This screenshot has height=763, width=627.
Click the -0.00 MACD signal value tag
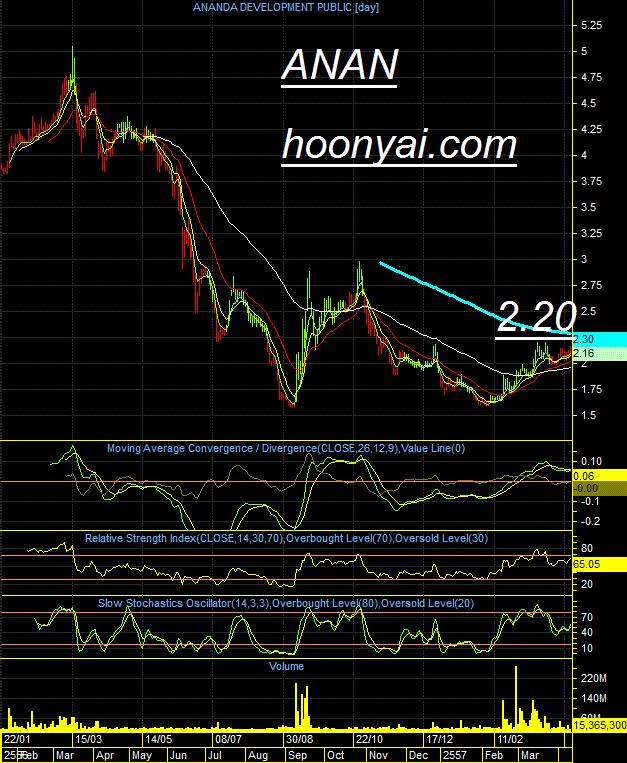tap(599, 489)
